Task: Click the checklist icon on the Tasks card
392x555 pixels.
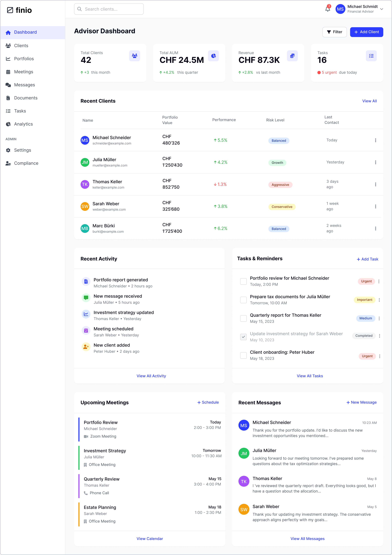Action: tap(371, 56)
